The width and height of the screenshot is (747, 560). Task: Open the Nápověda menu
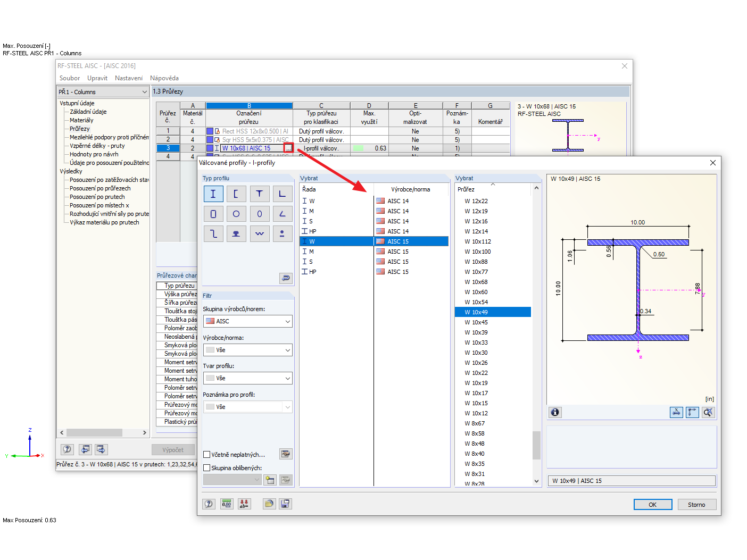(164, 78)
